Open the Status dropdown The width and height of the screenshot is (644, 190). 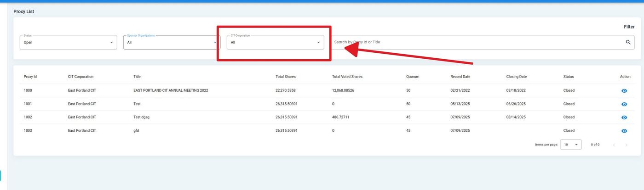point(68,42)
